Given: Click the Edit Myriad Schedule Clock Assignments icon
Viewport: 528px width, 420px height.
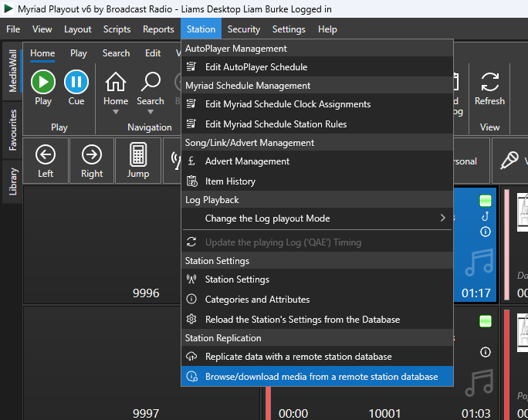Looking at the screenshot, I should coord(191,103).
